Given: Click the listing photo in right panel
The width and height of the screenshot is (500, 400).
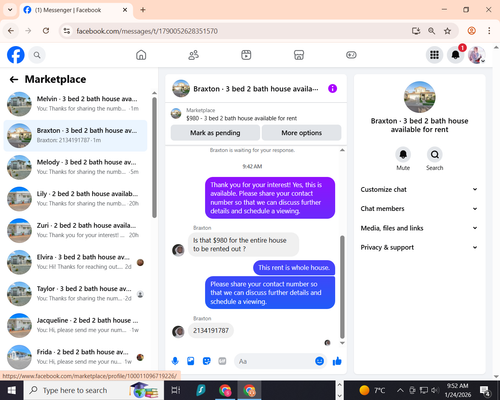Looking at the screenshot, I should pos(419,97).
